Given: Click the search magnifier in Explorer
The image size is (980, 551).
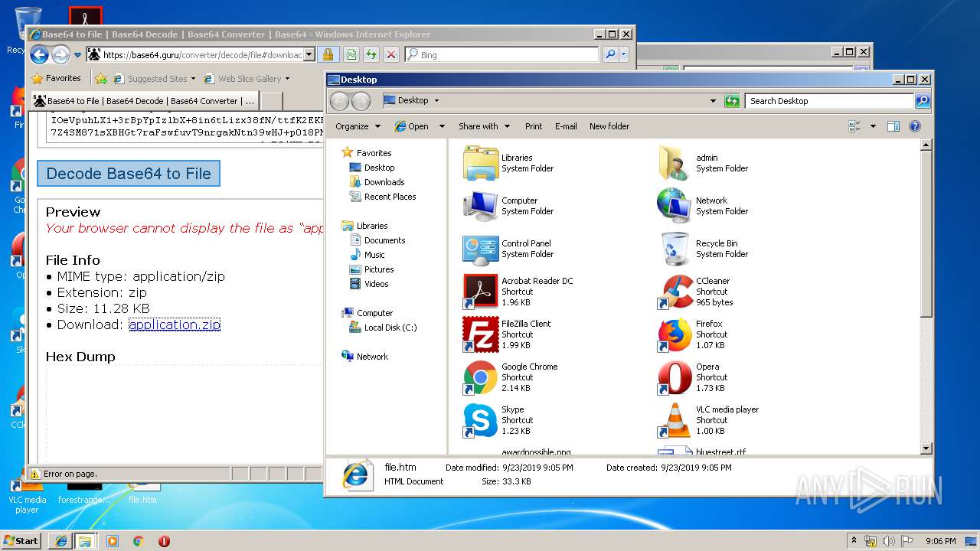Looking at the screenshot, I should click(923, 101).
